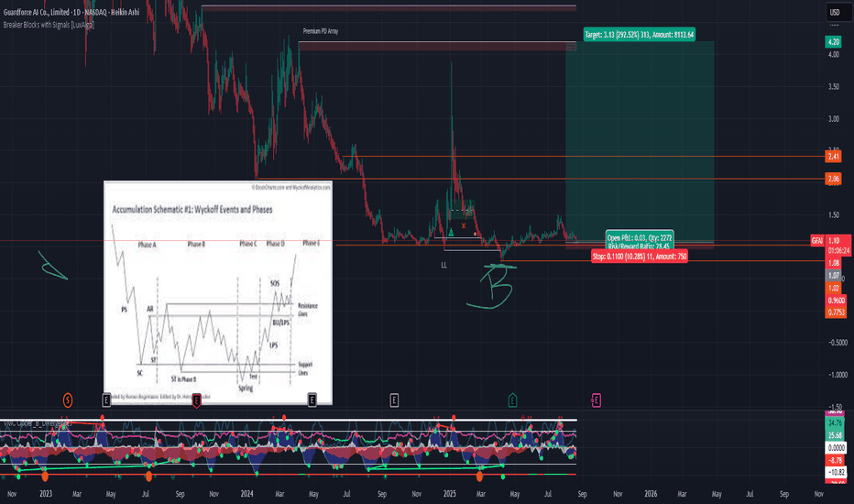This screenshot has height=504, width=854.
Task: Open the gray E earnings marker near October 2024
Action: (x=394, y=400)
